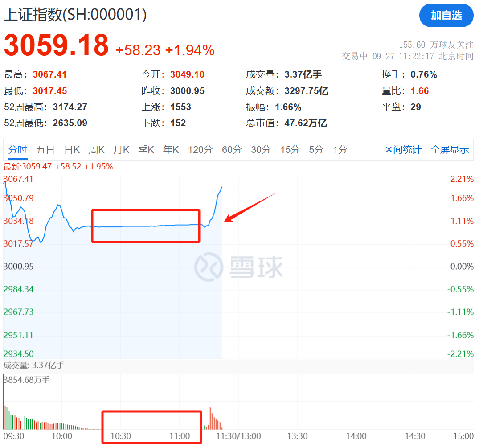Image resolution: width=479 pixels, height=448 pixels.
Task: Switch to the 五日 tab
Action: click(45, 150)
